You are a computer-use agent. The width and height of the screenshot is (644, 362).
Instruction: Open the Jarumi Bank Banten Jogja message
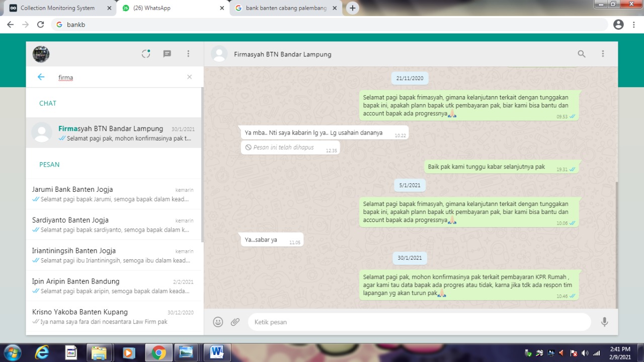pos(113,194)
